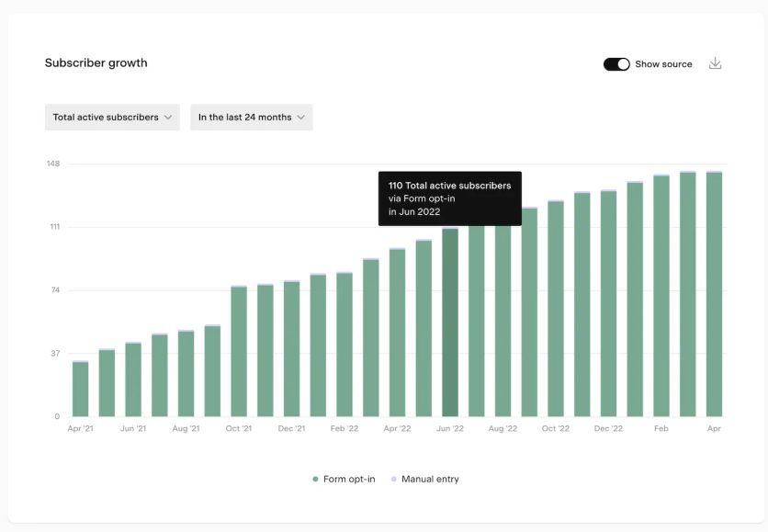The height and width of the screenshot is (532, 768).
Task: Select the Oct '22 bar in chart
Action: (556, 309)
